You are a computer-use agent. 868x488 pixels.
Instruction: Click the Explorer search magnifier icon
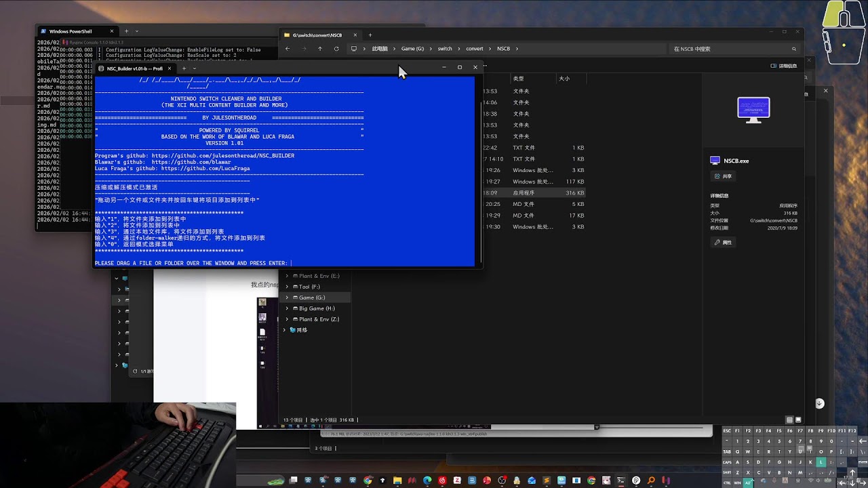pos(795,49)
